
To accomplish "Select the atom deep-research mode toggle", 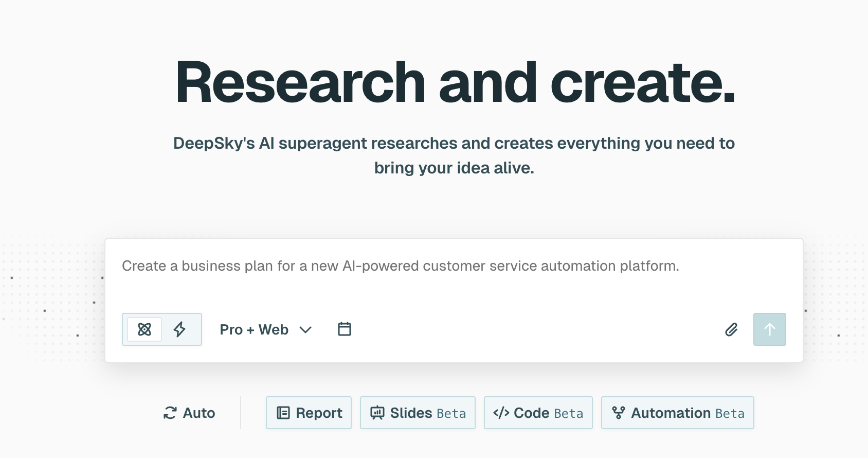I will pos(144,329).
